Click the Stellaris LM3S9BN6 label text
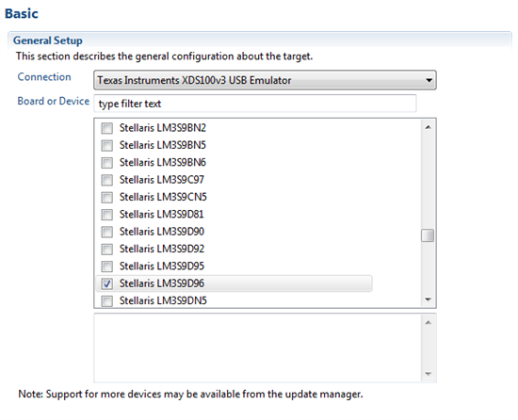The width and height of the screenshot is (518, 420). [x=163, y=163]
